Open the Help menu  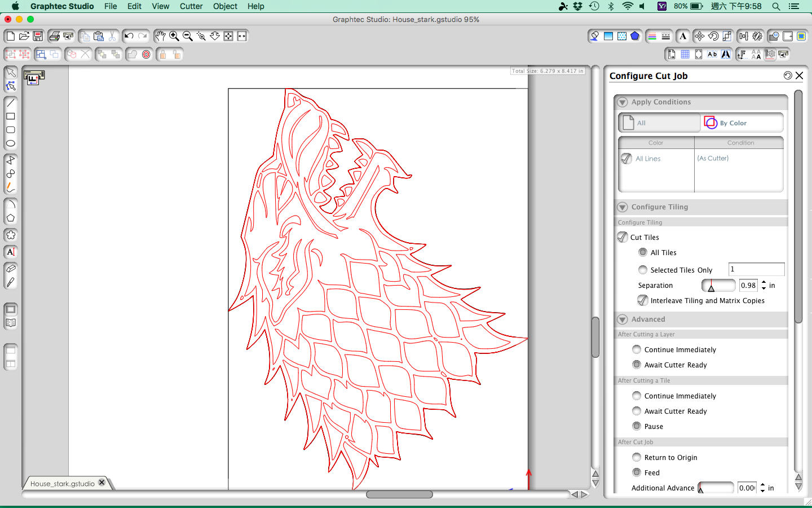coord(255,6)
